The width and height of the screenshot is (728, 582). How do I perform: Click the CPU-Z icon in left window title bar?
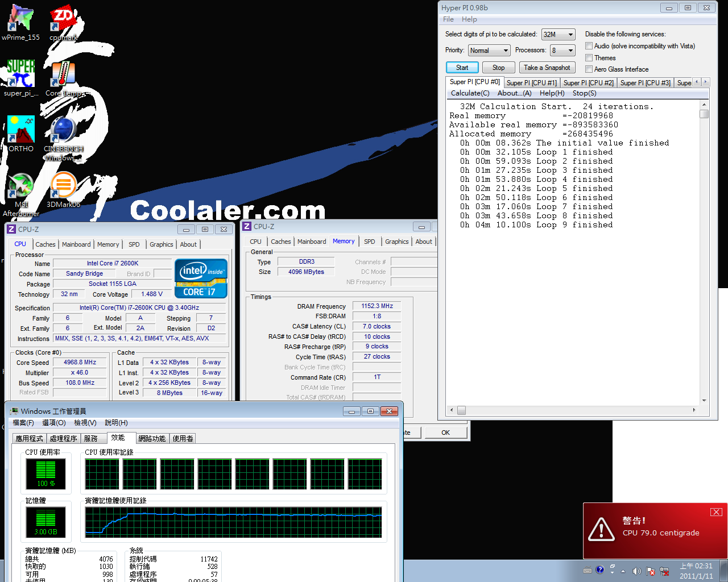coord(11,229)
